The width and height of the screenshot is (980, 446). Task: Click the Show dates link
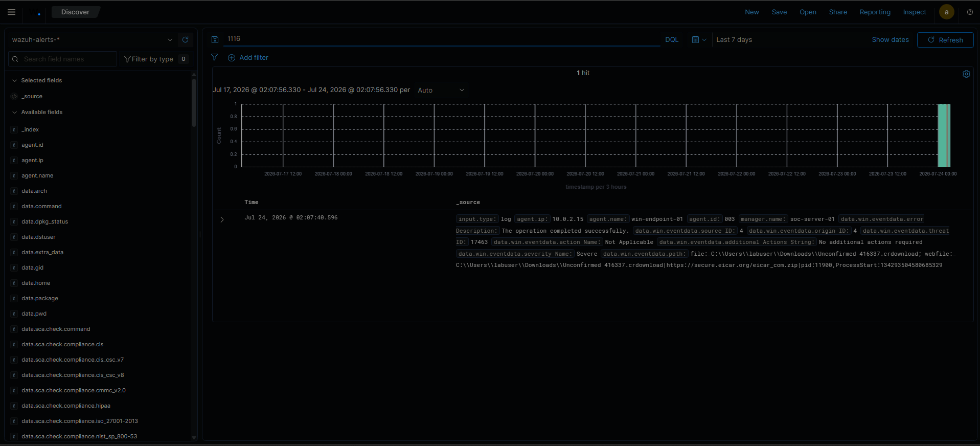pyautogui.click(x=890, y=40)
